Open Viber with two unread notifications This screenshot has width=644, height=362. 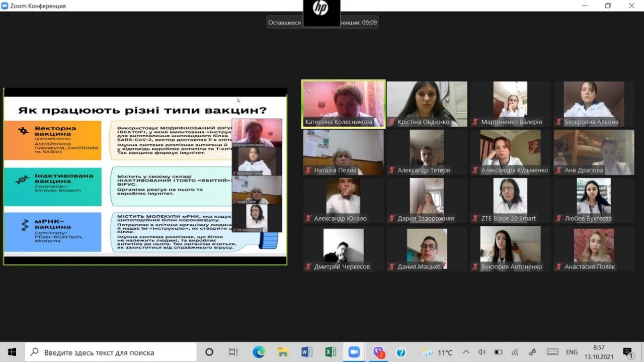(379, 352)
